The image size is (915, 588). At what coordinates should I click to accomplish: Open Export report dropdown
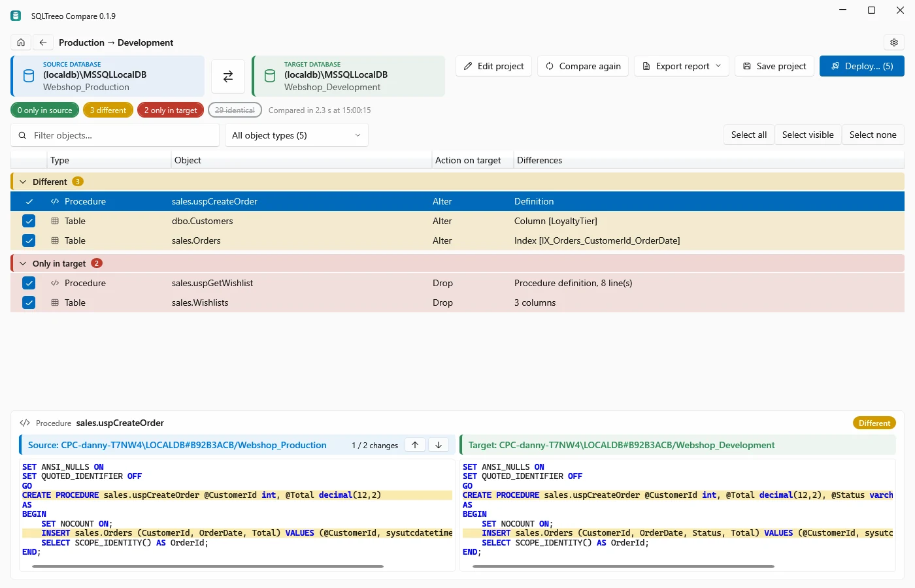pyautogui.click(x=682, y=66)
